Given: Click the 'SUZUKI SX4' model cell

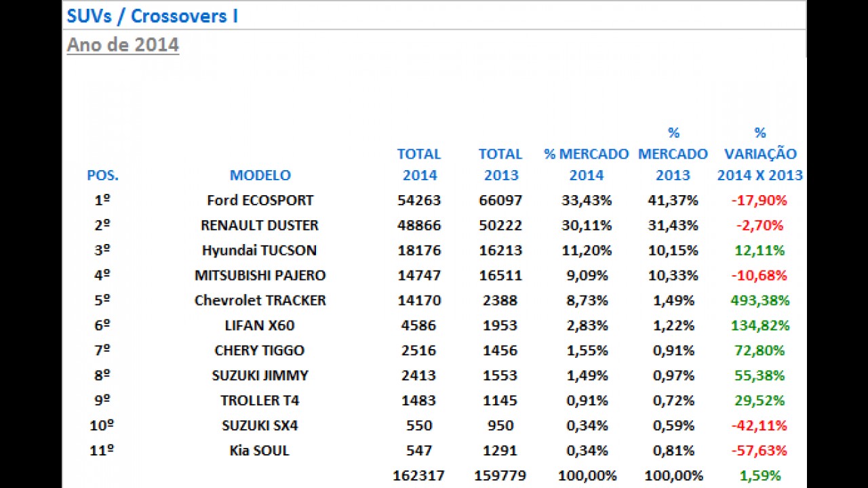Looking at the screenshot, I should point(260,426).
